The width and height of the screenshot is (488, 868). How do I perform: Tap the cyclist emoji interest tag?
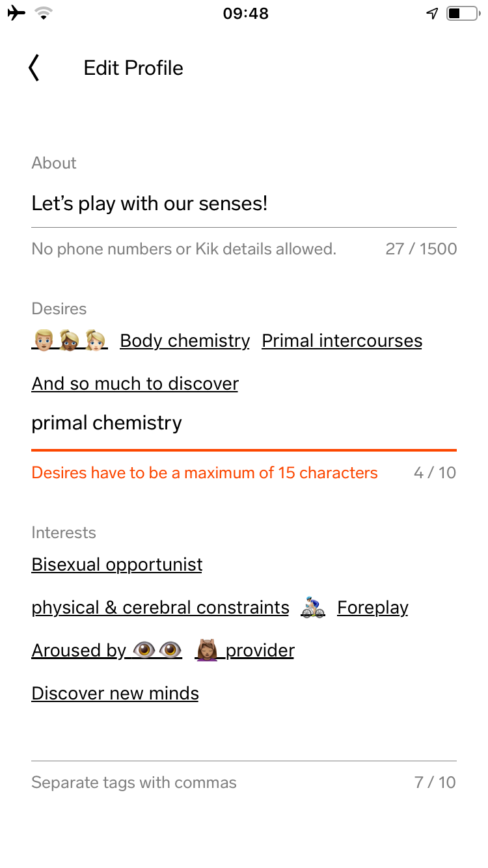click(313, 607)
